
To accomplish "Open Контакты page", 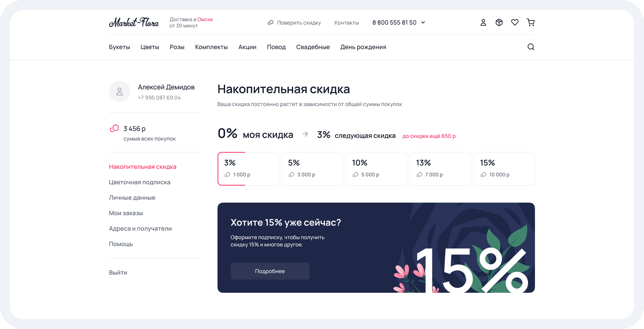I will click(346, 23).
